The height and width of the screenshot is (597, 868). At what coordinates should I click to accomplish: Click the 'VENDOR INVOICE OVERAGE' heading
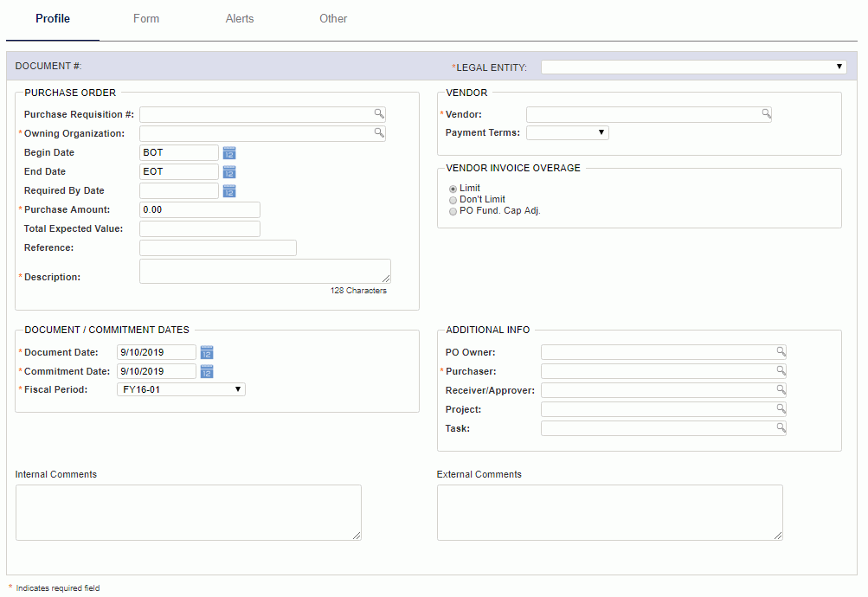pyautogui.click(x=513, y=168)
